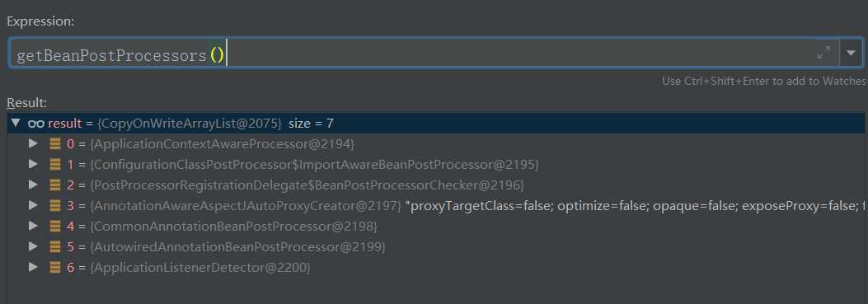
Task: Click the expand expression field icon
Action: click(823, 53)
